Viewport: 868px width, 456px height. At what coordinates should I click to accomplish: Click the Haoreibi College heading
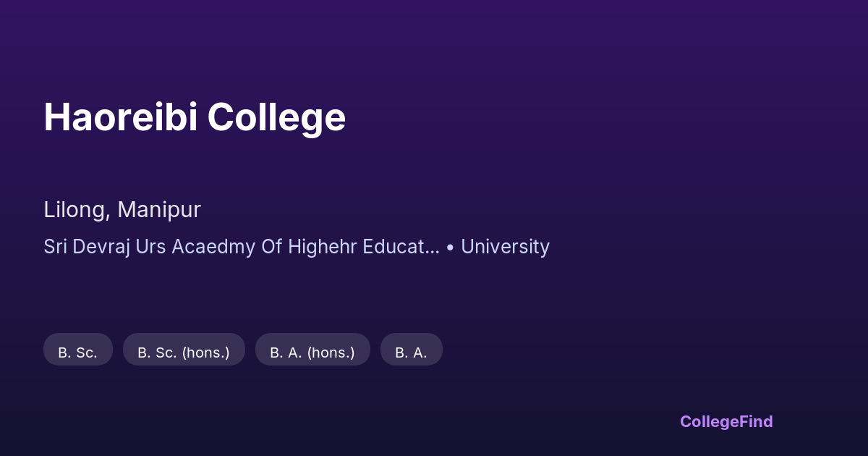[x=195, y=117]
